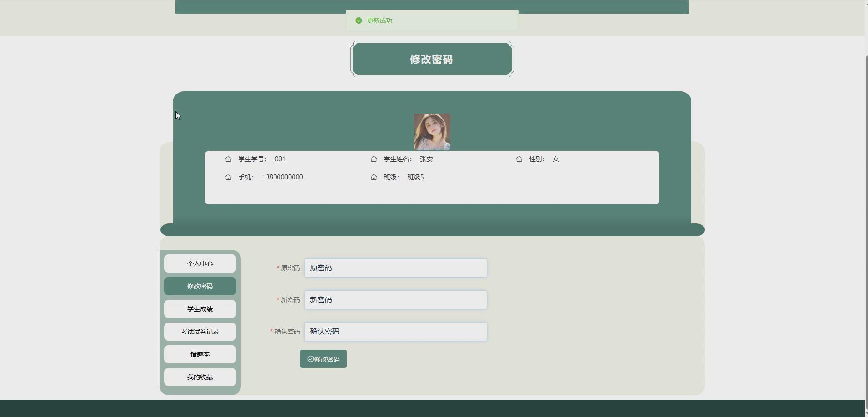The height and width of the screenshot is (417, 868).
Task: Click inside the 确认密码 input field
Action: tap(395, 331)
